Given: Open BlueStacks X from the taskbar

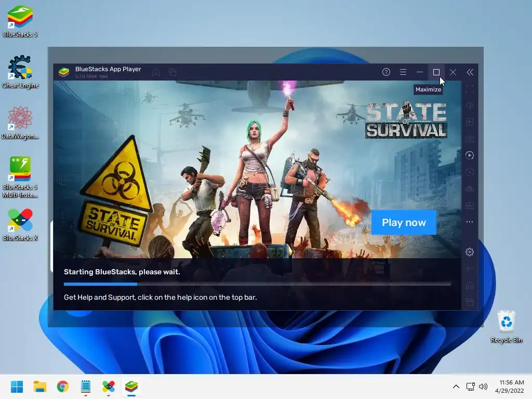Looking at the screenshot, I should pyautogui.click(x=109, y=387).
